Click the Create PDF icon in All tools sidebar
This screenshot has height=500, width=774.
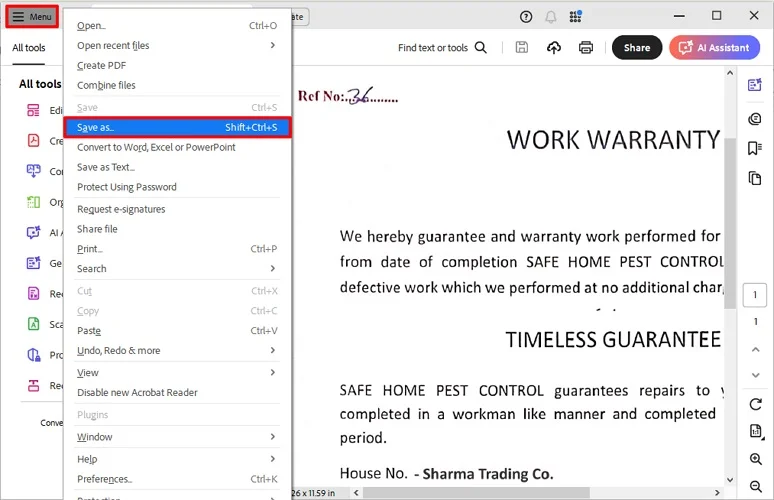(33, 141)
